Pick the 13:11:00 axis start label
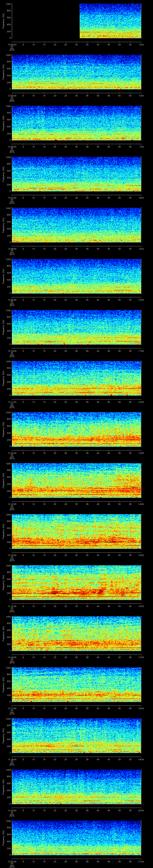This screenshot has width=153, height=868. [12, 402]
